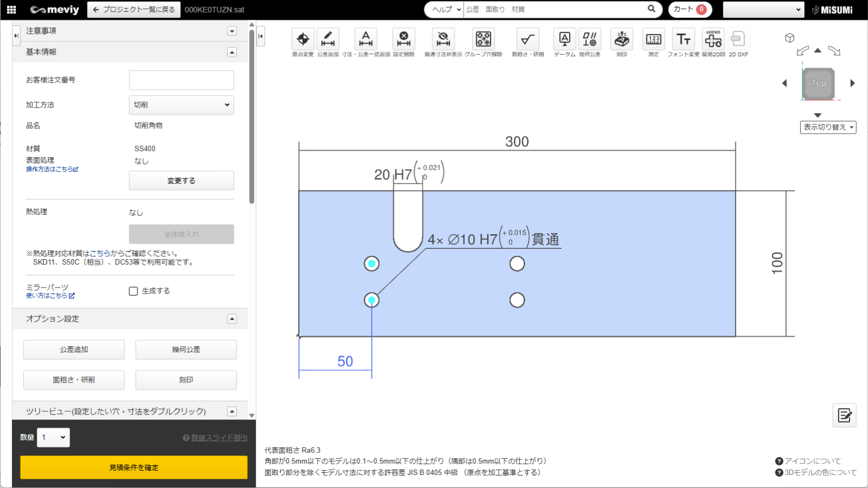
Task: Open the データム datum tool
Action: [564, 39]
